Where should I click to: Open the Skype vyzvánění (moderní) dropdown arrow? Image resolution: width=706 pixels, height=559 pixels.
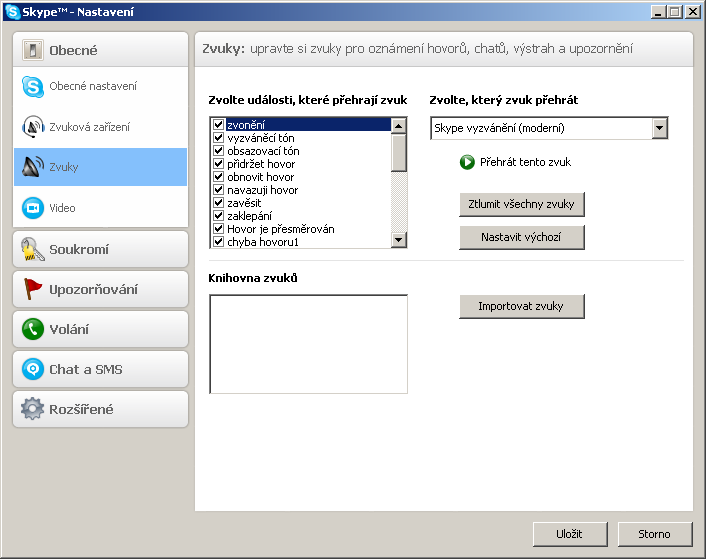click(660, 128)
